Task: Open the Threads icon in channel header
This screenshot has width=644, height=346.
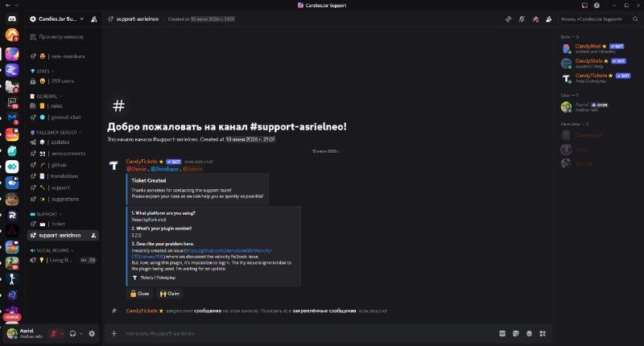Action: pos(509,19)
